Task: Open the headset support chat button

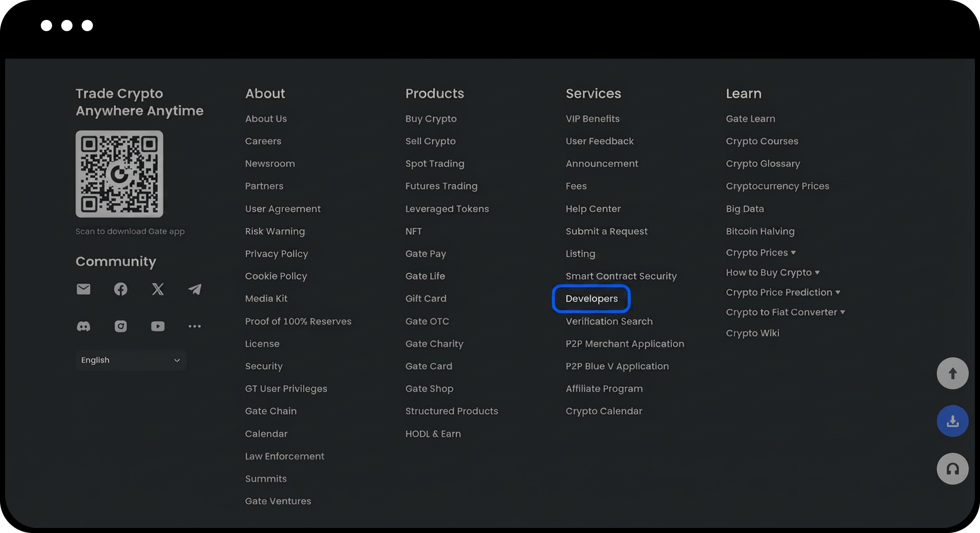Action: click(x=952, y=469)
